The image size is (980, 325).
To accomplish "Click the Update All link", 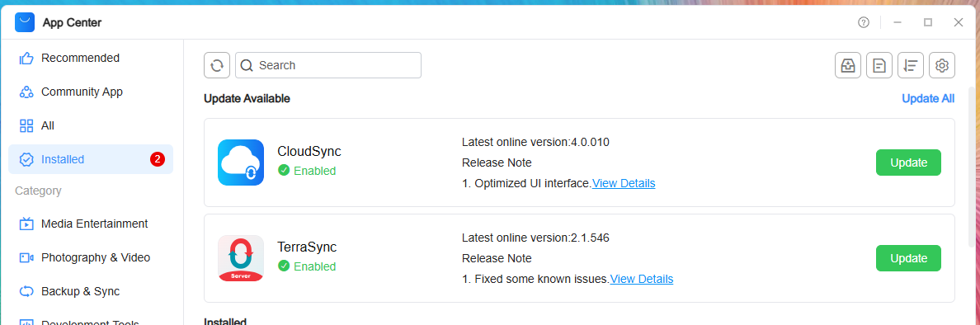I will click(x=928, y=99).
